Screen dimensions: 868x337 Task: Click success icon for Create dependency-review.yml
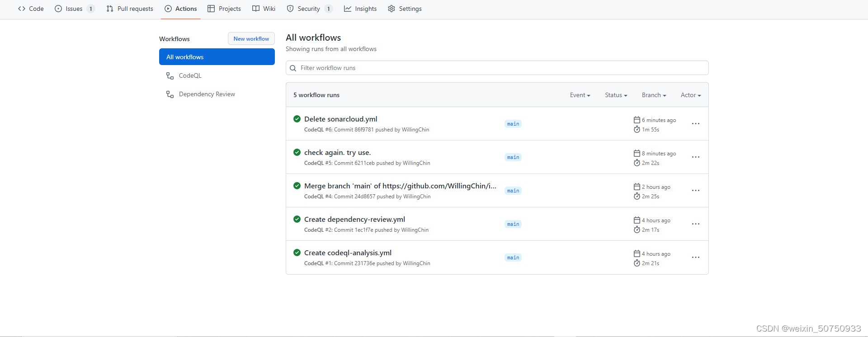pyautogui.click(x=297, y=219)
